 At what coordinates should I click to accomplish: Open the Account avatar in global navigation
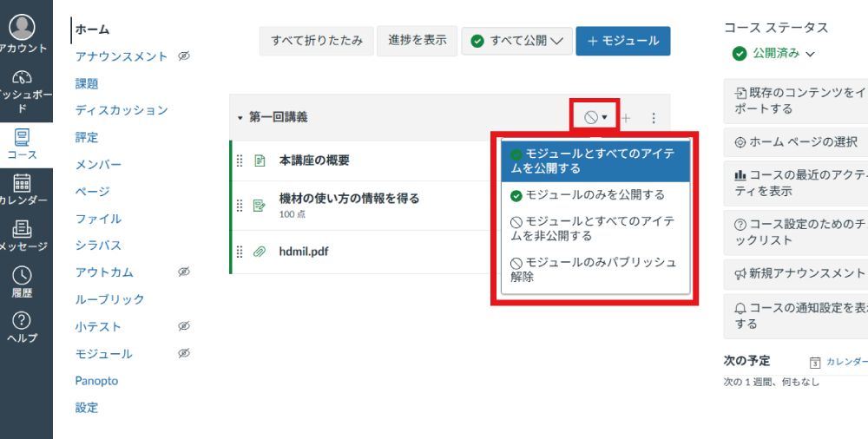[23, 27]
